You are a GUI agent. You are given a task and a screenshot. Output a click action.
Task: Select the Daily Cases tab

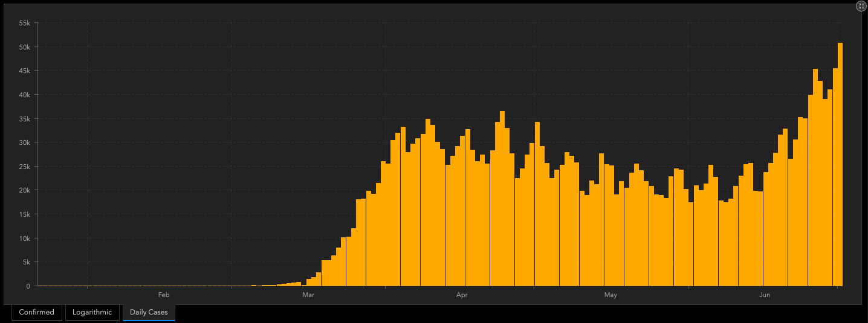tap(149, 312)
